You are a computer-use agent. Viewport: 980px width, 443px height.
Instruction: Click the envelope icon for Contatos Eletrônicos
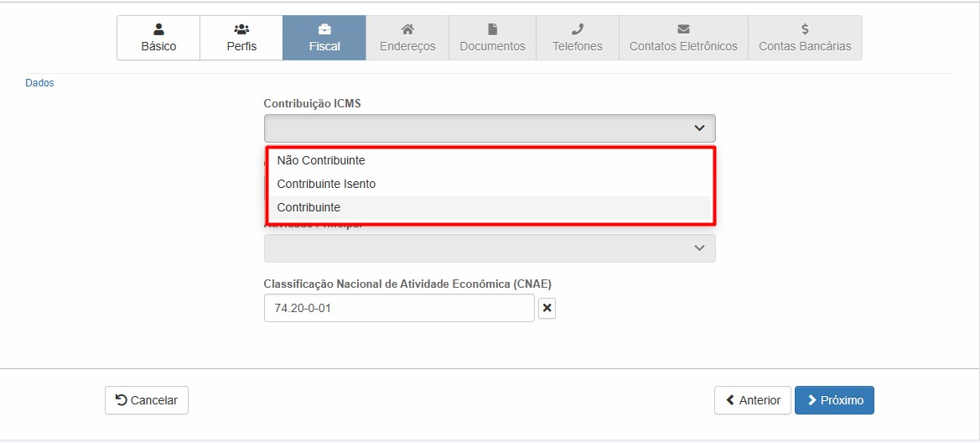tap(683, 29)
